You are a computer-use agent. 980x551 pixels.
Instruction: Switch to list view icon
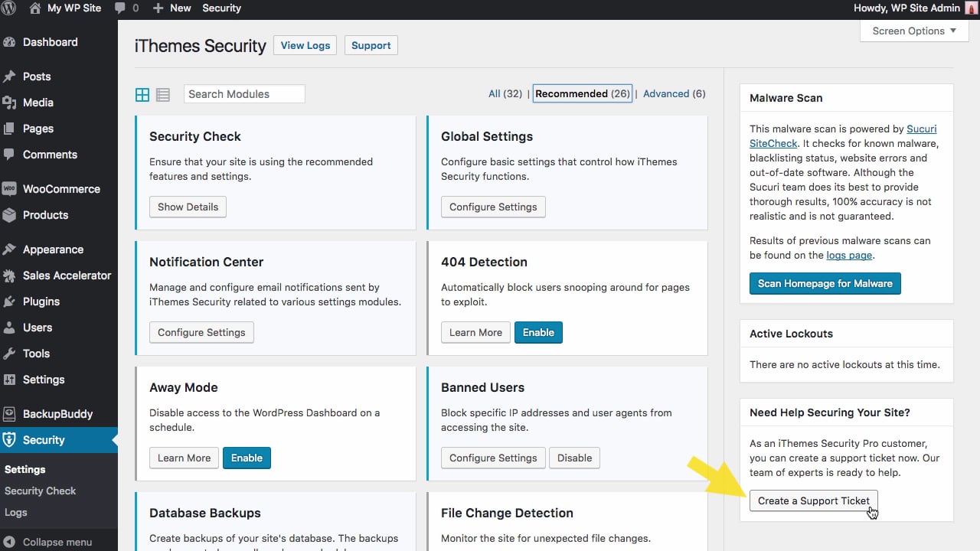pyautogui.click(x=162, y=94)
